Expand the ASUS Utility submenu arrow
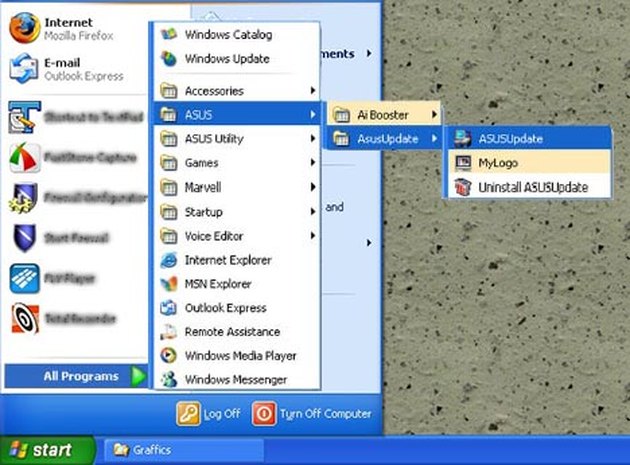 (313, 139)
